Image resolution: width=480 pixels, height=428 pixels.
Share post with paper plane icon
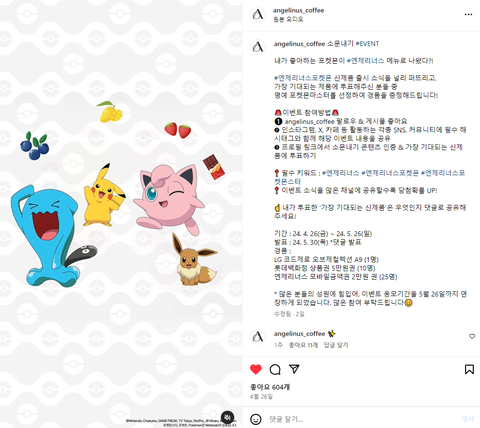tap(294, 369)
